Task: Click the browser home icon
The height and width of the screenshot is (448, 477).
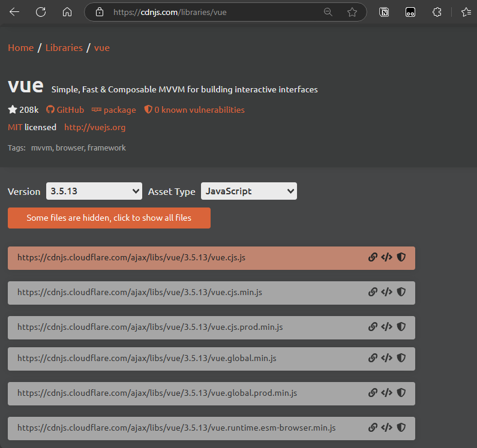Action: point(67,12)
